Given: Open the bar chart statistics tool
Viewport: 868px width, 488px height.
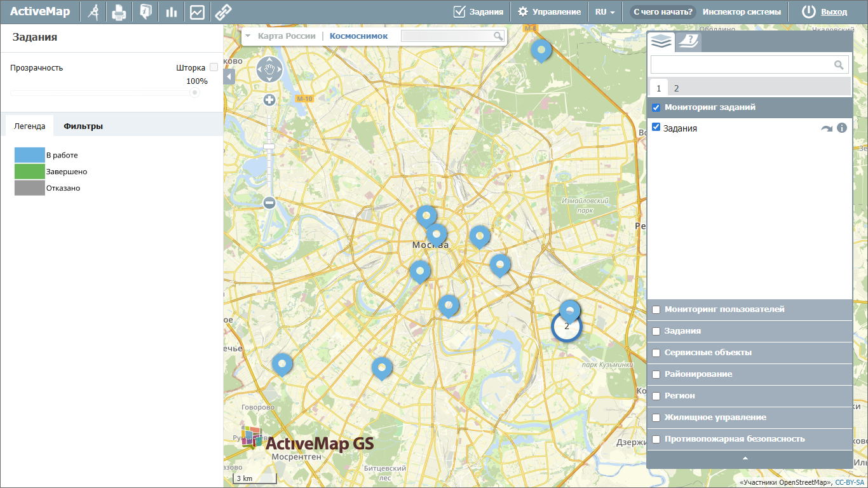Looking at the screenshot, I should point(171,12).
